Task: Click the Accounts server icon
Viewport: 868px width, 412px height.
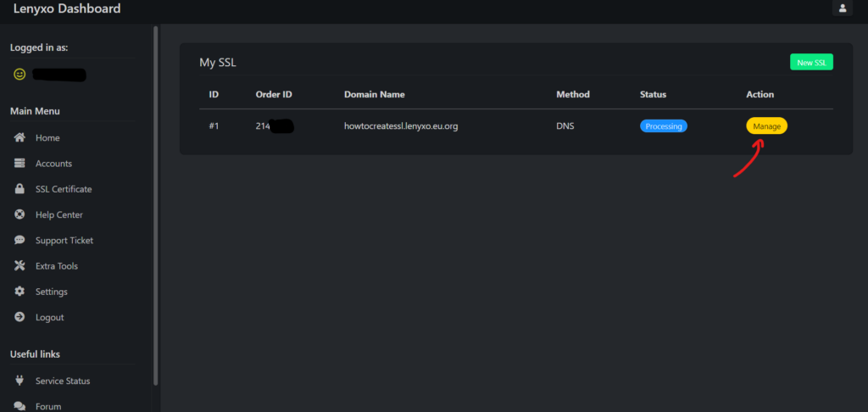Action: click(x=19, y=164)
